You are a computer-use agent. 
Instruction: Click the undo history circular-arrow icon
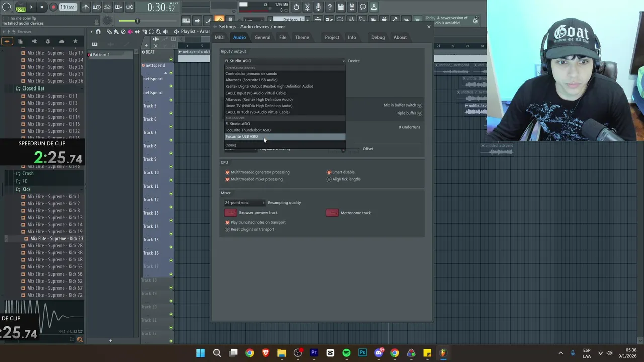coord(296,7)
